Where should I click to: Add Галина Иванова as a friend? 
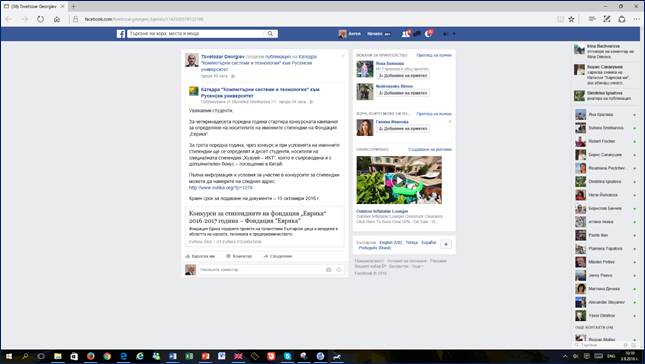403,129
